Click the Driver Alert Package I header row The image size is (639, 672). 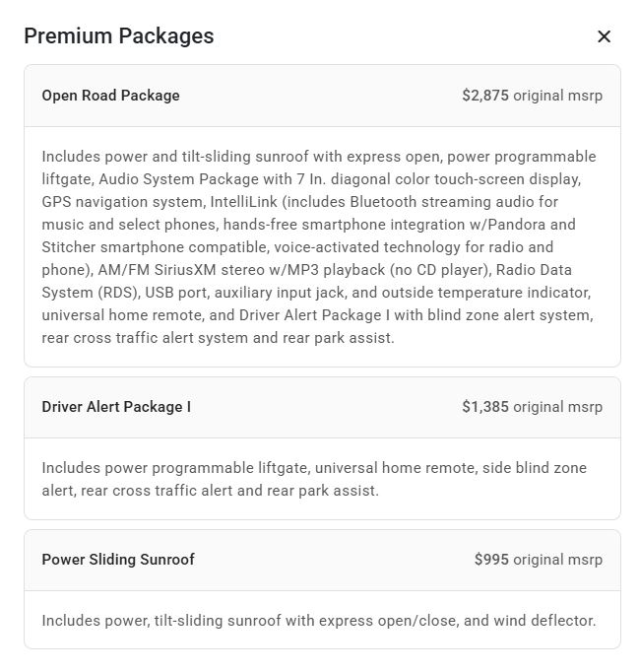[321, 407]
